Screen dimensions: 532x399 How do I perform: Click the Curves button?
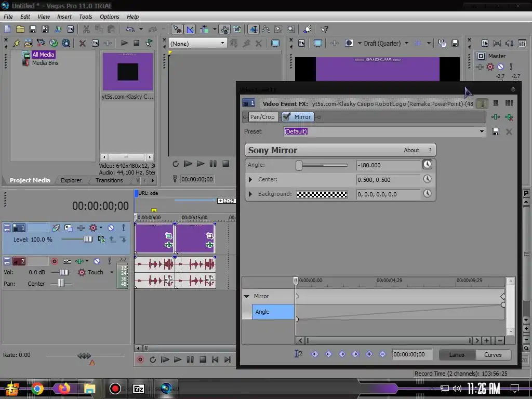[493, 354]
